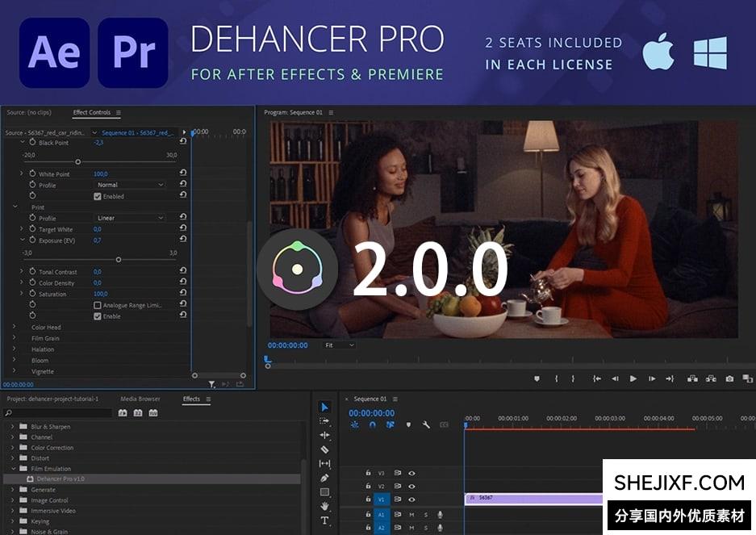Click the Export Frame camera icon

click(729, 378)
